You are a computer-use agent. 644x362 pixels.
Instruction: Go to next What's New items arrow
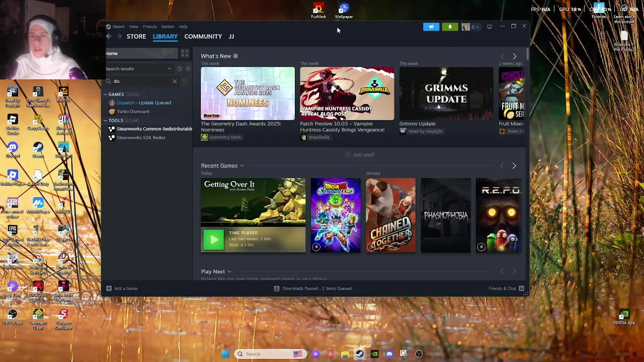pos(514,56)
